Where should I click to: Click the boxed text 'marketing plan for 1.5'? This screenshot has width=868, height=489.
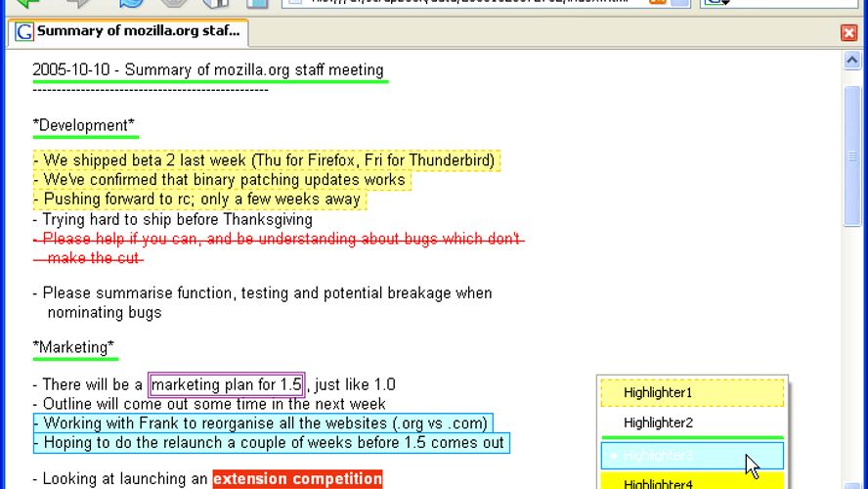(227, 385)
